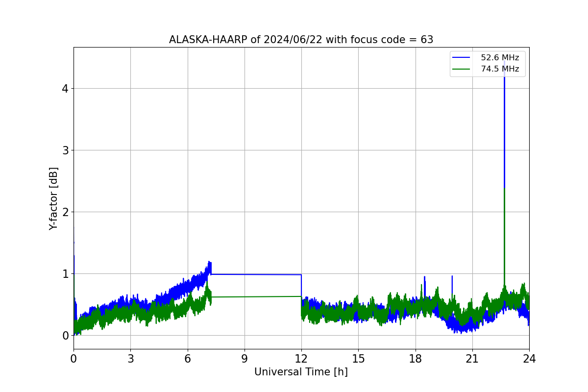588x392 pixels.
Task: Click x-axis tick label 15
Action: pos(358,359)
